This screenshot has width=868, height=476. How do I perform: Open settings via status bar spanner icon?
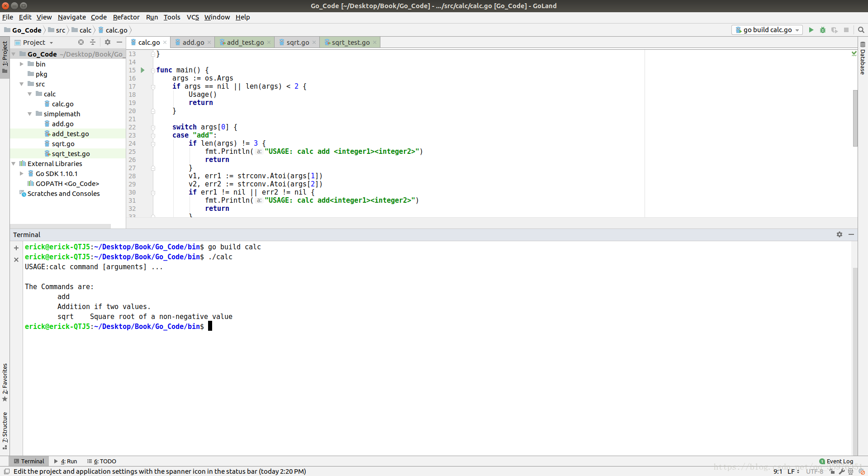[842, 471]
